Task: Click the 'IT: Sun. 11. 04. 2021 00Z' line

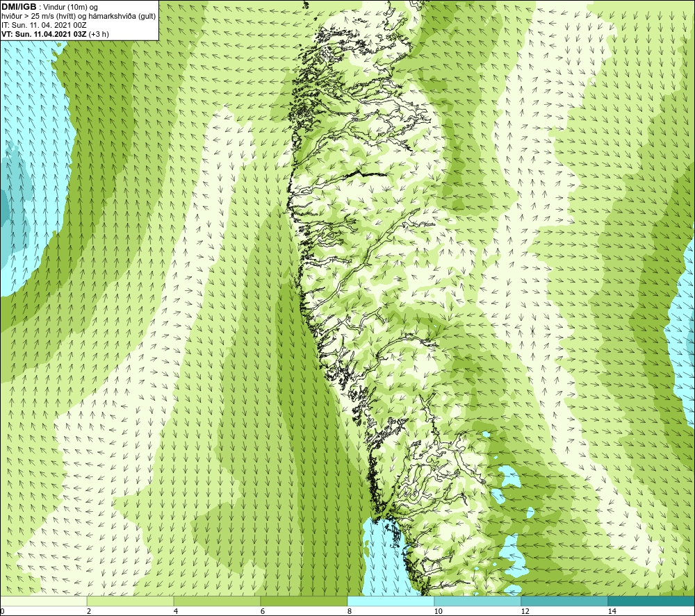Action: (x=44, y=25)
